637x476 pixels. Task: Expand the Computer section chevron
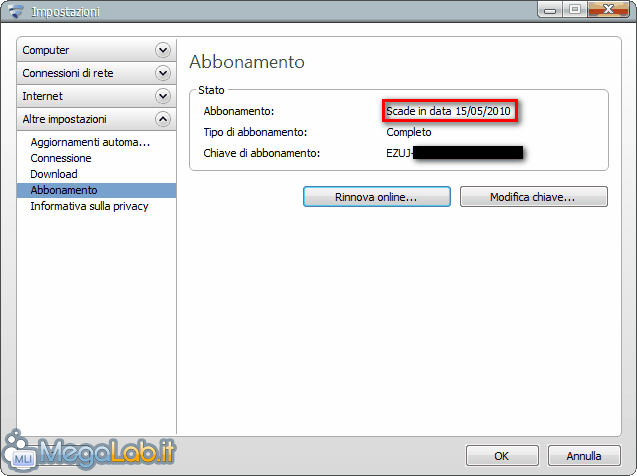point(162,50)
